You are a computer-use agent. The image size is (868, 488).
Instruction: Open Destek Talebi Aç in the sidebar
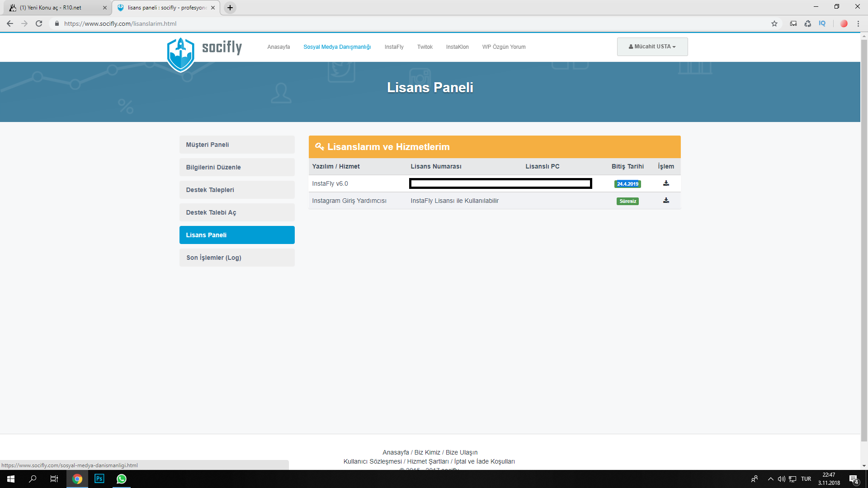coord(237,212)
